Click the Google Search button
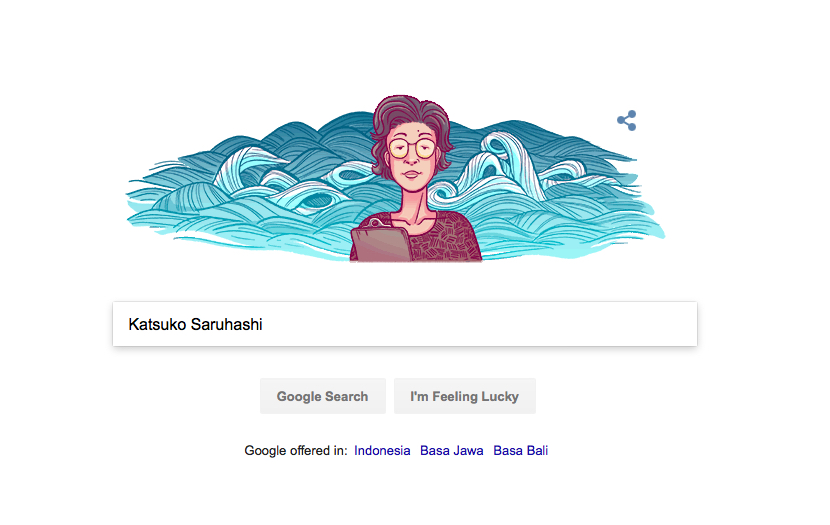This screenshot has width=830, height=525. coord(322,396)
